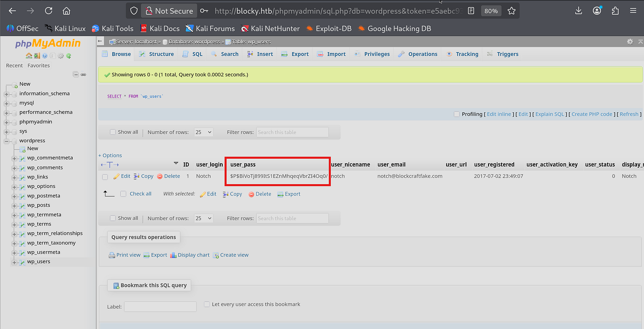
Task: Open the Firefox downloads icon
Action: [x=579, y=11]
